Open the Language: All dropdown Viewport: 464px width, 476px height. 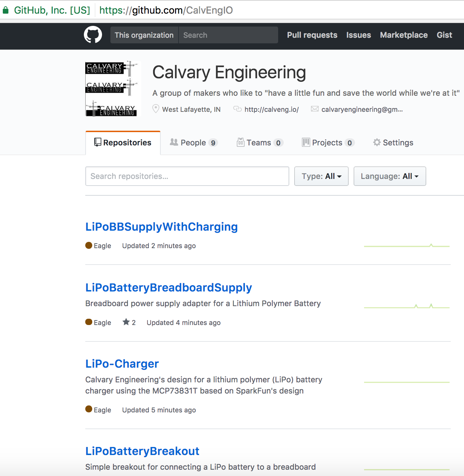point(390,176)
